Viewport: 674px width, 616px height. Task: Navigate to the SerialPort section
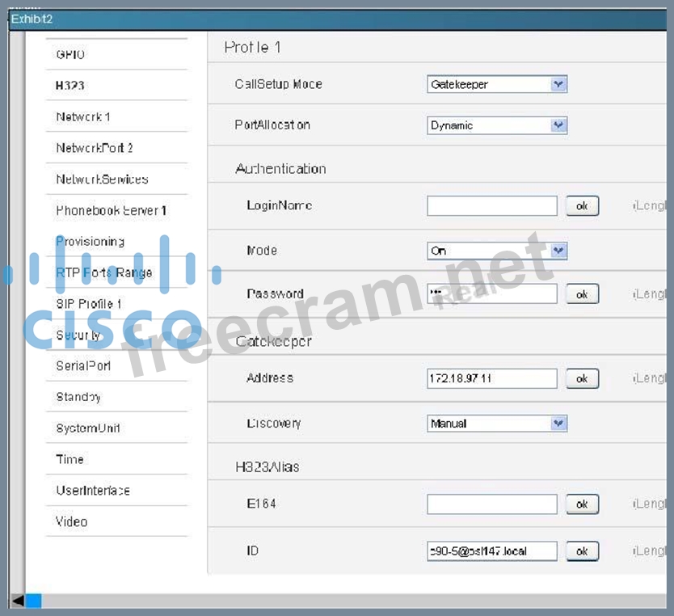coord(83,365)
